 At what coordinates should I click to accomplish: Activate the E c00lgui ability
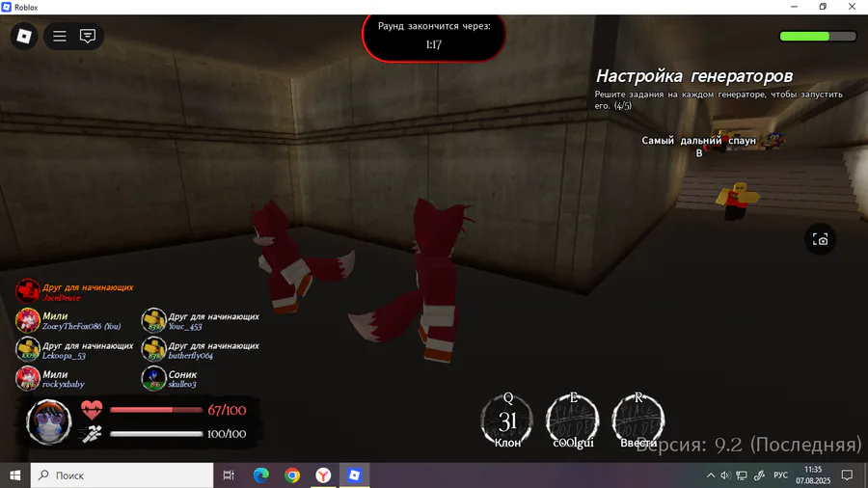coord(573,420)
